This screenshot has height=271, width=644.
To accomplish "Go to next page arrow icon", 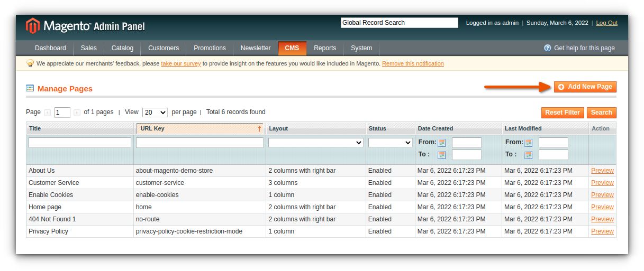I will [77, 113].
